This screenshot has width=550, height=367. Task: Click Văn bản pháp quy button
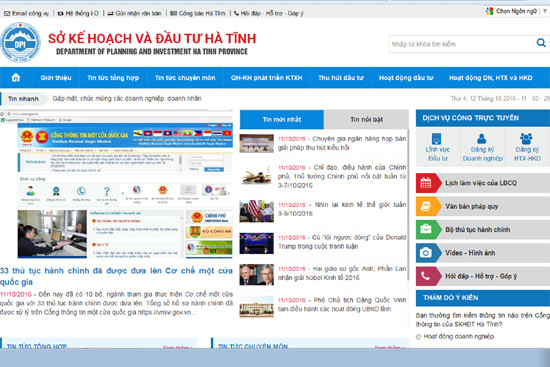(x=483, y=206)
